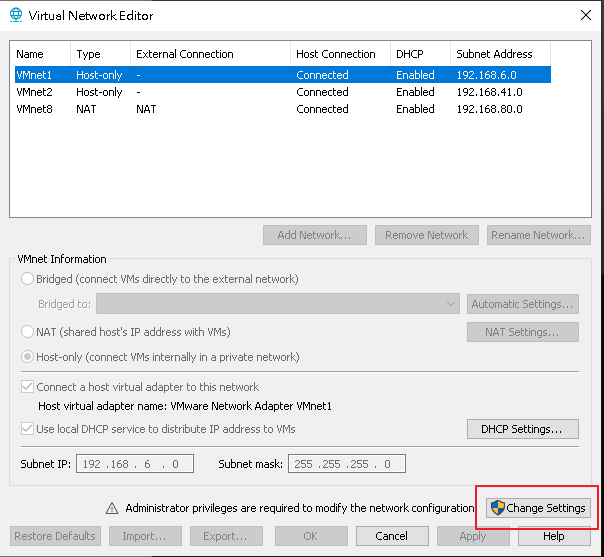Click the Subnet mask input field
The width and height of the screenshot is (604, 557).
pos(347,463)
